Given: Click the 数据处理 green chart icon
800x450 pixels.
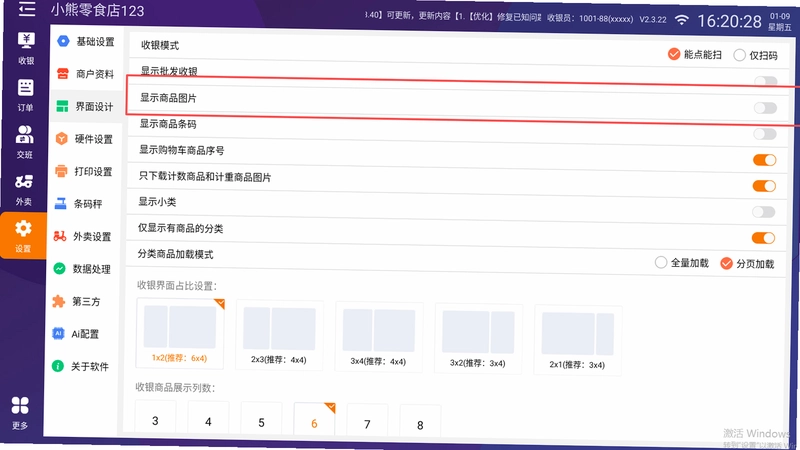Looking at the screenshot, I should 59,268.
